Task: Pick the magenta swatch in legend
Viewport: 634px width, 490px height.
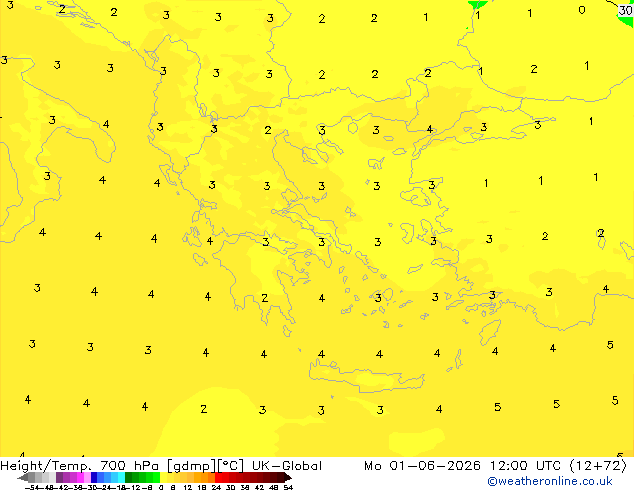Action: pos(80,477)
